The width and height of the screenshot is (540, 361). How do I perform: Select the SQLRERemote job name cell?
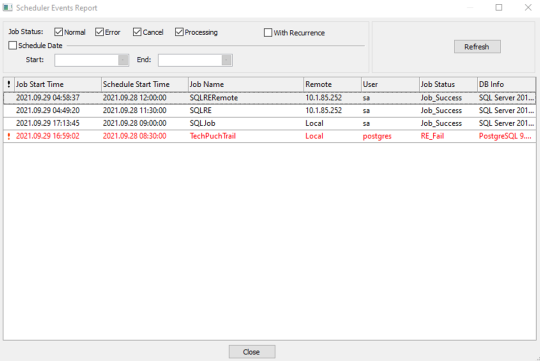[214, 98]
